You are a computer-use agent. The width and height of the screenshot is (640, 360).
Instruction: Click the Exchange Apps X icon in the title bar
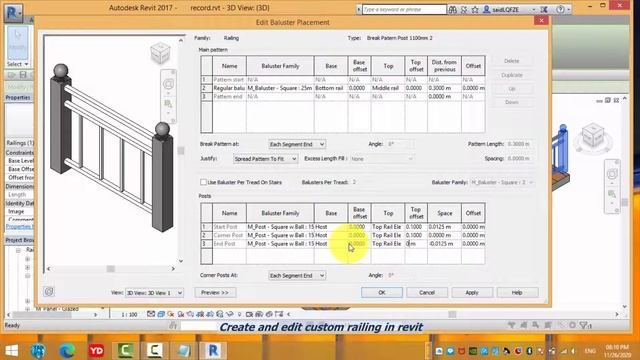(544, 9)
